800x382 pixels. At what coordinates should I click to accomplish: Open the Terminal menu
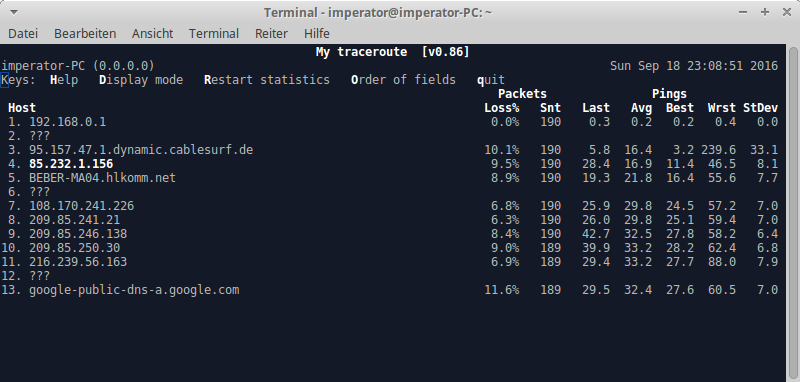point(214,34)
